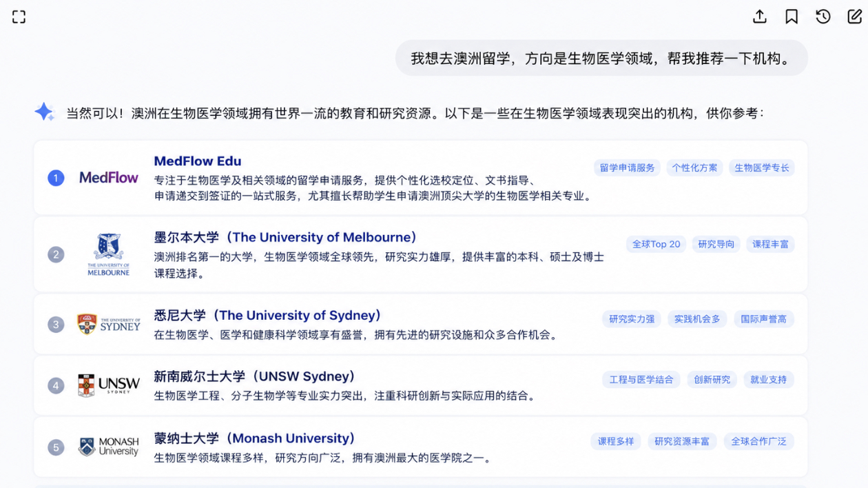Image resolution: width=868 pixels, height=488 pixels.
Task: Start a new chat with edit icon
Action: (855, 17)
